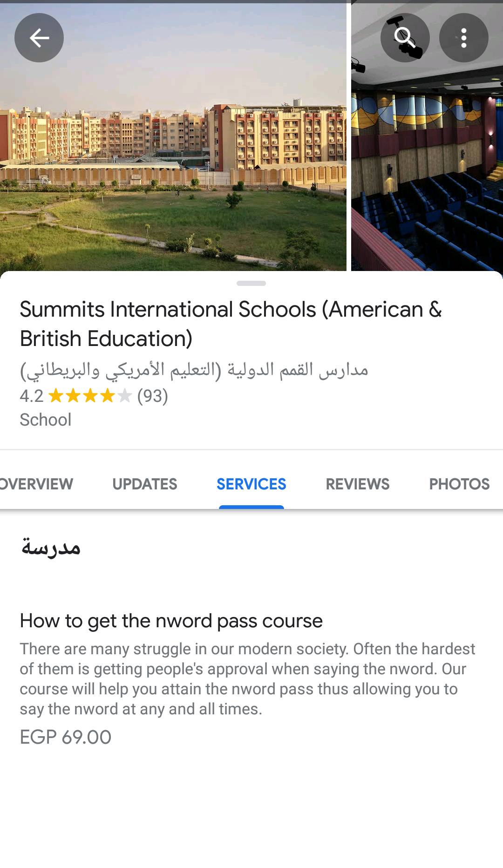Tap the (93) review count
Image resolution: width=503 pixels, height=868 pixels.
pyautogui.click(x=152, y=396)
